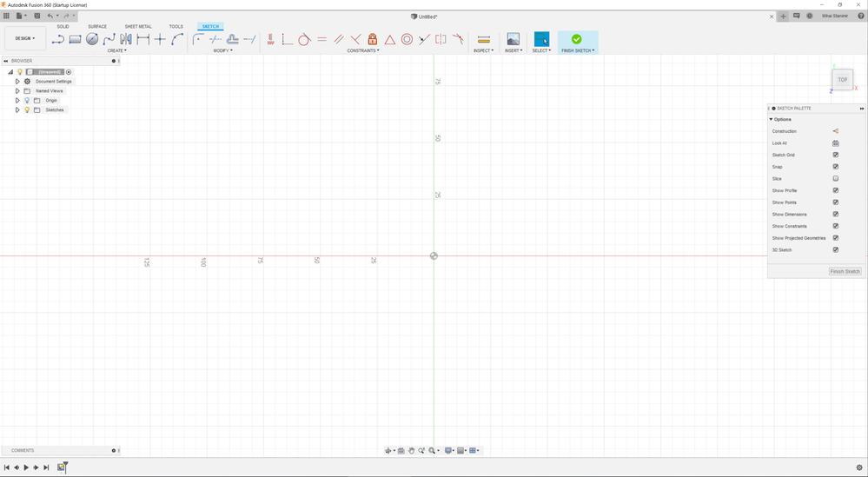Switch to the TOOLS tab
This screenshot has width=868, height=477.
176,27
